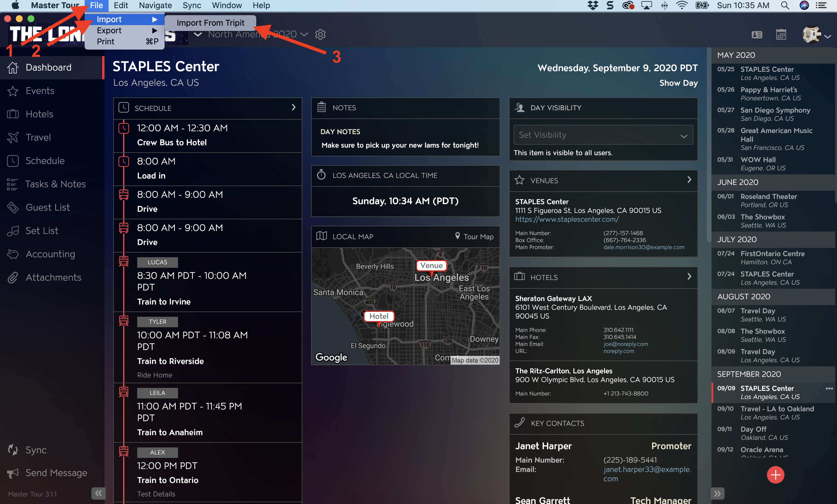Screen dimensions: 837x504
Task: Select 06/01 Roseland Theater event
Action: (x=773, y=201)
